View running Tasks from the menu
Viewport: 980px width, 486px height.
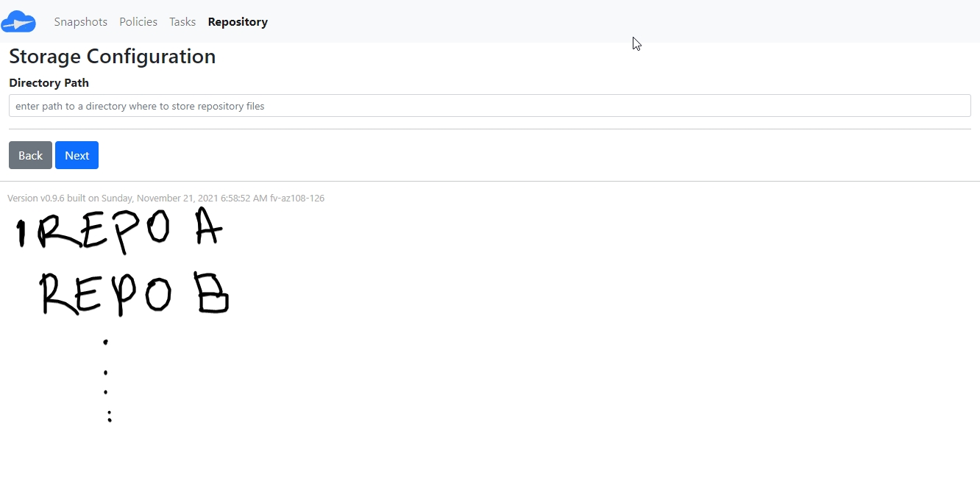182,21
